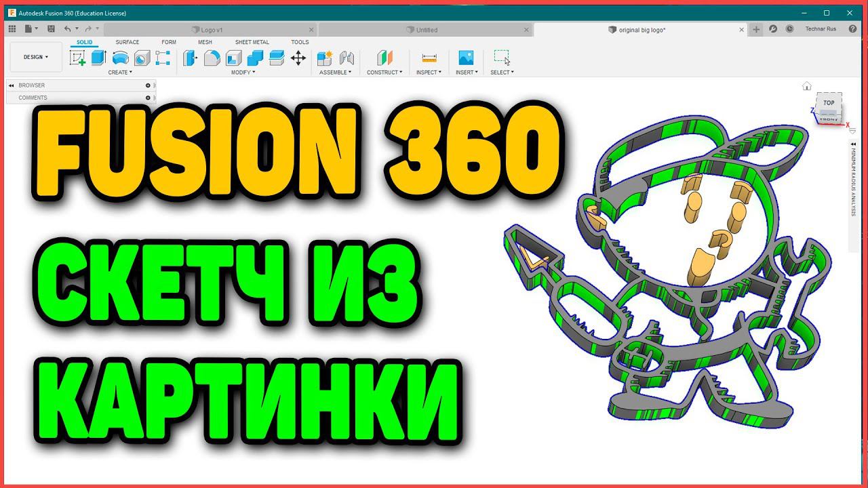Viewport: 868px width, 488px height.
Task: Select the Offset Plane construct tool
Action: coord(384,58)
